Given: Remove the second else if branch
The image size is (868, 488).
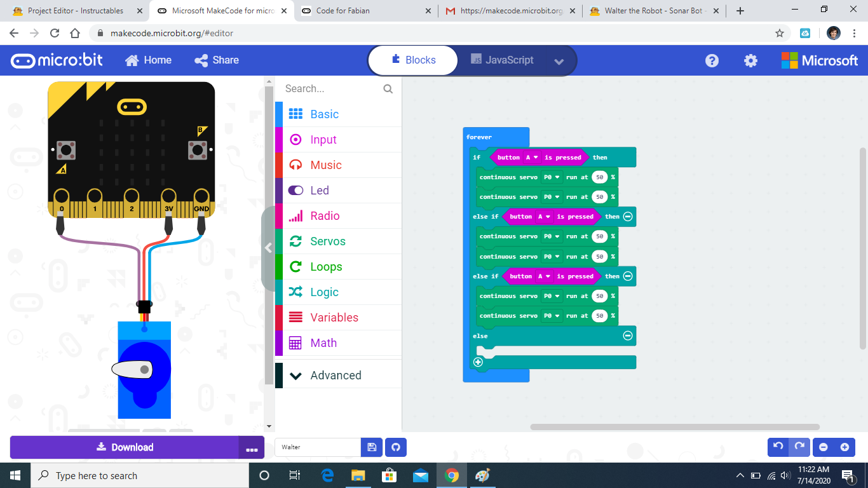Looking at the screenshot, I should (628, 276).
